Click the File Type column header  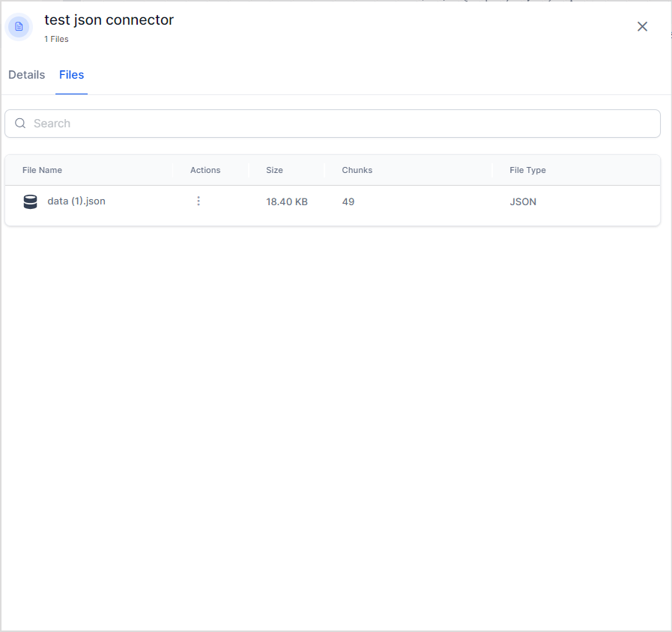pos(527,170)
